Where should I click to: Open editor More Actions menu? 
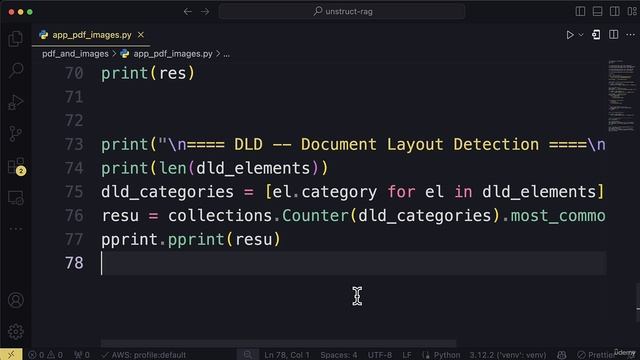(x=630, y=35)
